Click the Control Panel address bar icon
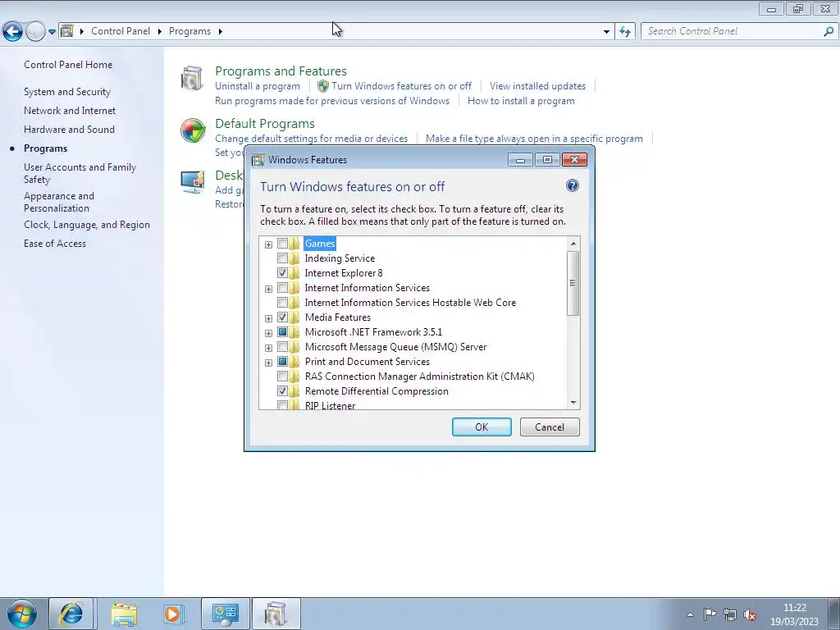Viewport: 840px width, 630px height. click(67, 31)
